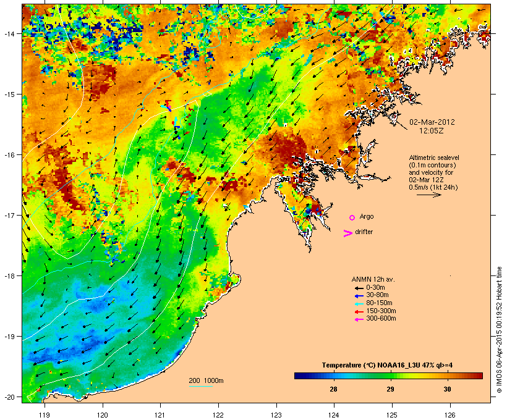
Task: Click the magenta drifter arrowhead symbol
Action: click(347, 233)
